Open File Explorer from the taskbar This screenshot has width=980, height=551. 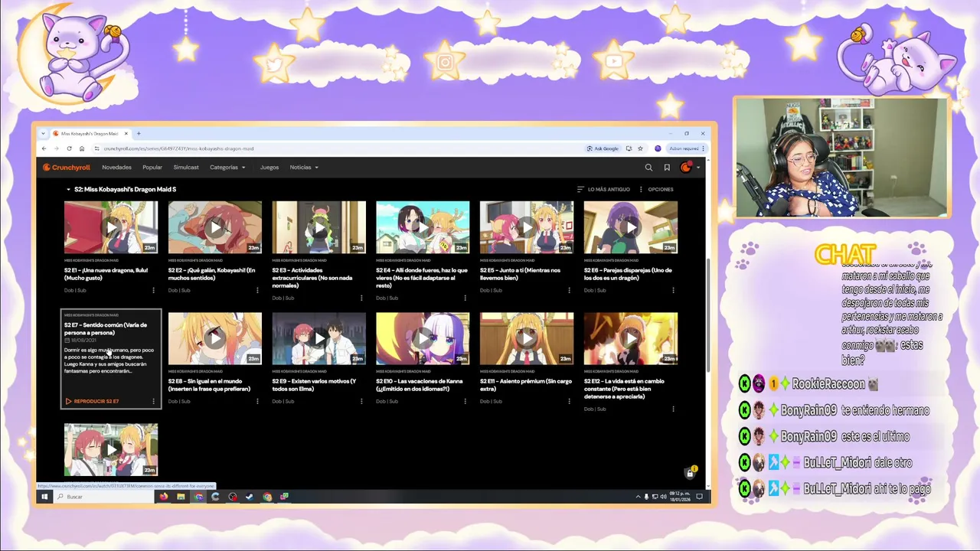181,497
